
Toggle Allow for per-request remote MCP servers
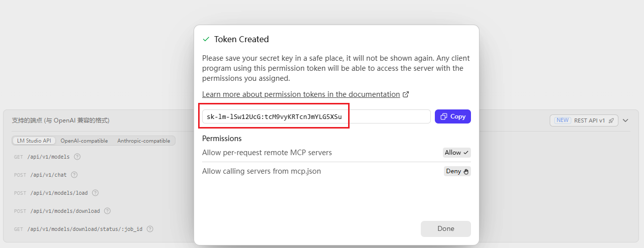pyautogui.click(x=457, y=153)
